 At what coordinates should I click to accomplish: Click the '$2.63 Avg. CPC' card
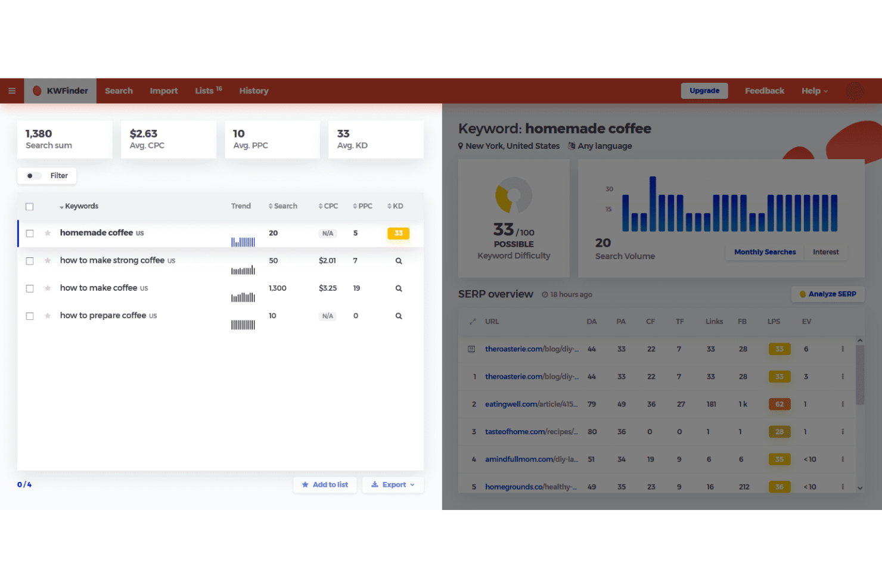click(x=169, y=140)
